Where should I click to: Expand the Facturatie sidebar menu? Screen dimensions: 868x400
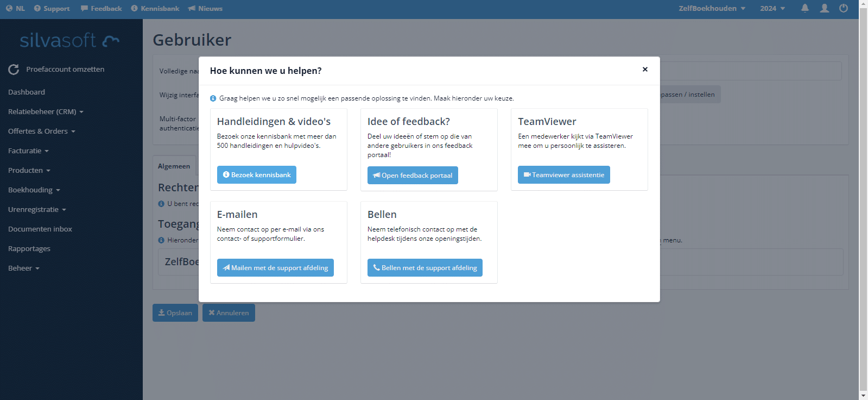point(29,151)
